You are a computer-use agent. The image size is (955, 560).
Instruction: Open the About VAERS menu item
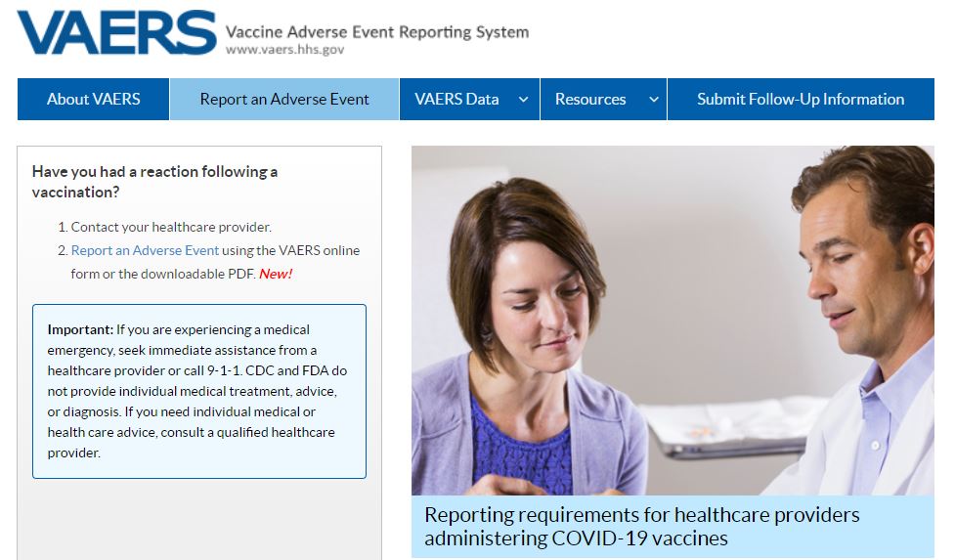click(93, 100)
